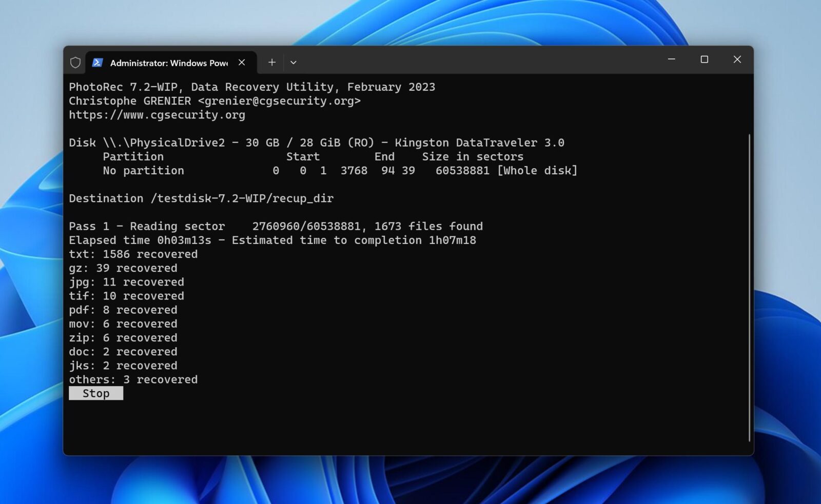Viewport: 821px width, 504px height.
Task: Click the others recovered line
Action: coord(133,379)
